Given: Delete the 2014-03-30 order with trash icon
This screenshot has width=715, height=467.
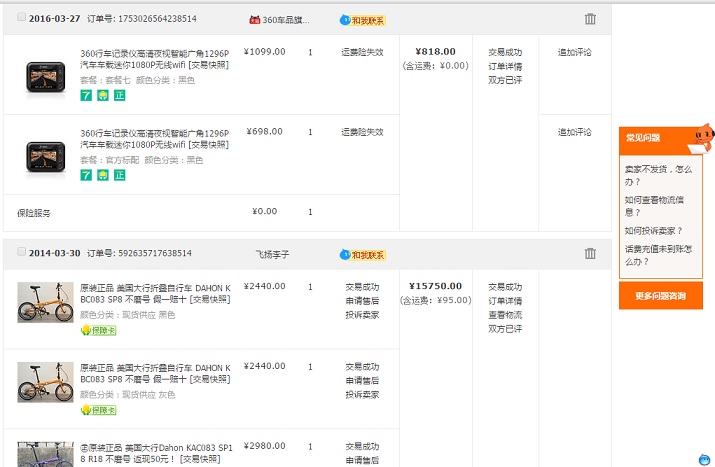Looking at the screenshot, I should click(590, 254).
